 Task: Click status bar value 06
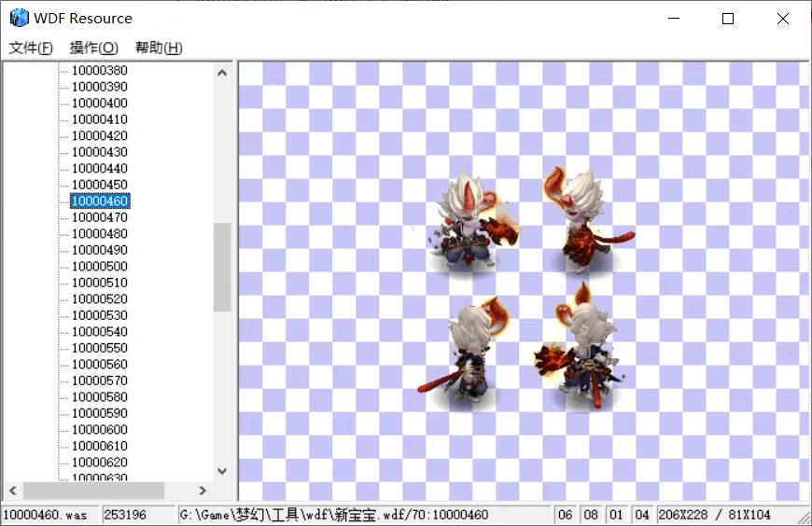pos(565,515)
